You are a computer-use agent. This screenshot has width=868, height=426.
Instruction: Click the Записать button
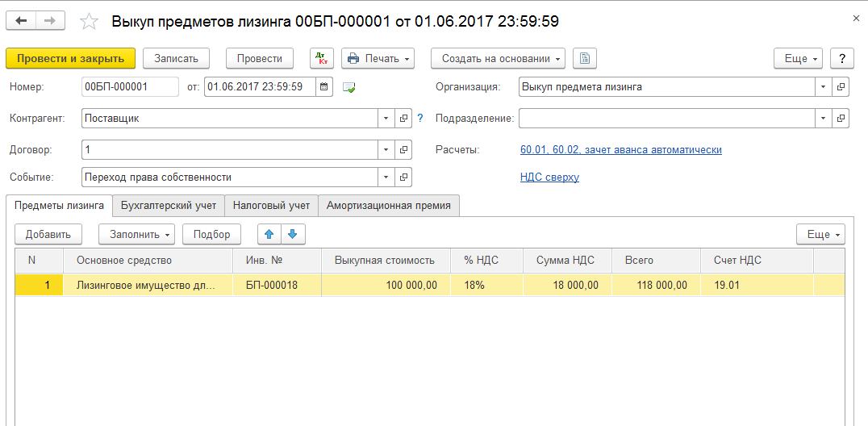(176, 58)
